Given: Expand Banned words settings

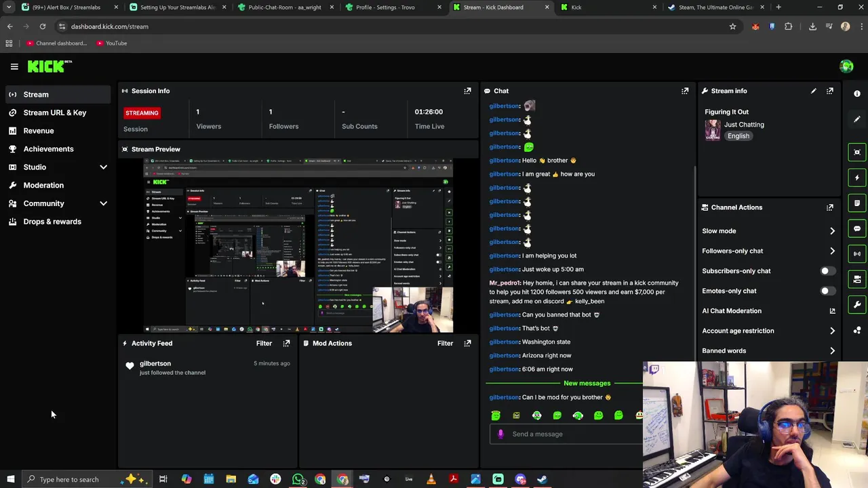Looking at the screenshot, I should coord(832,351).
